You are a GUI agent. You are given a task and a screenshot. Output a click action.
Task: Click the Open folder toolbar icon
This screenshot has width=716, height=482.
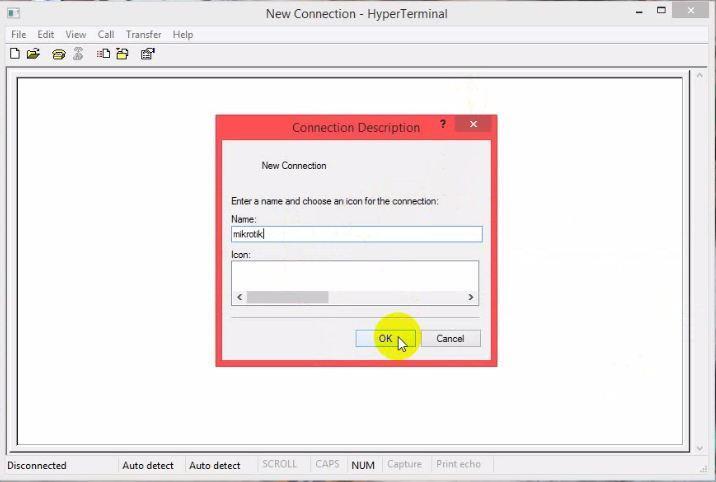click(33, 54)
